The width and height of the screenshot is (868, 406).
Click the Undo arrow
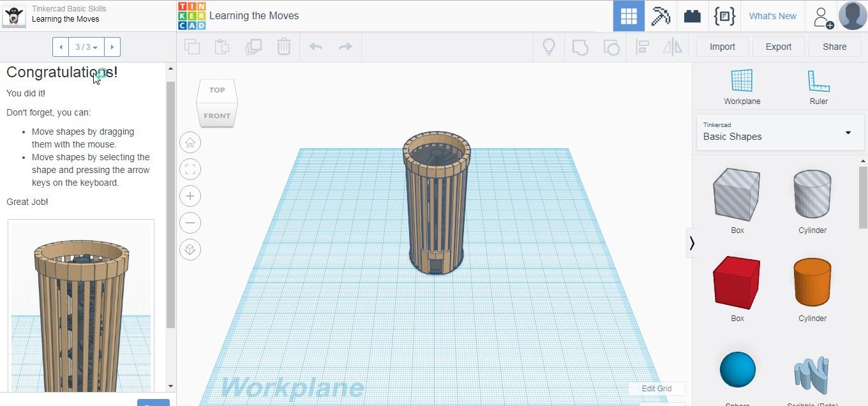(x=316, y=47)
